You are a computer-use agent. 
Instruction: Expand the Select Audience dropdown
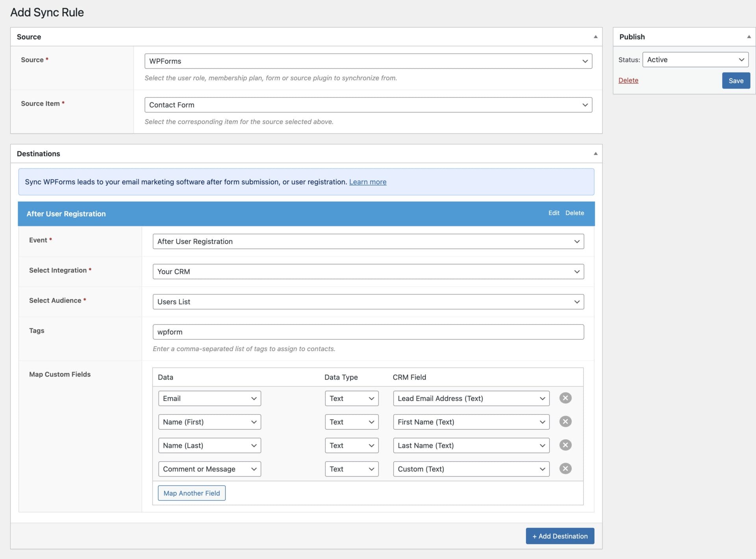(x=578, y=302)
